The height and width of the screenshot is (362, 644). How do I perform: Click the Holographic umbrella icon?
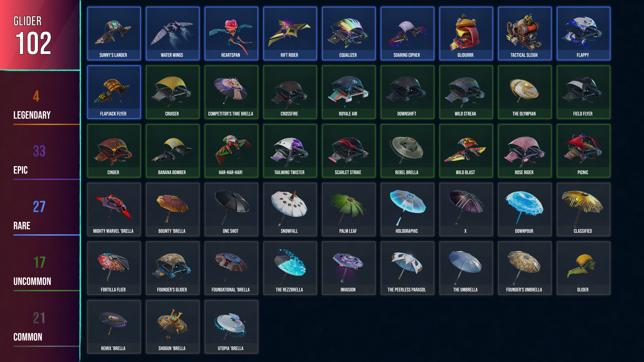(407, 209)
